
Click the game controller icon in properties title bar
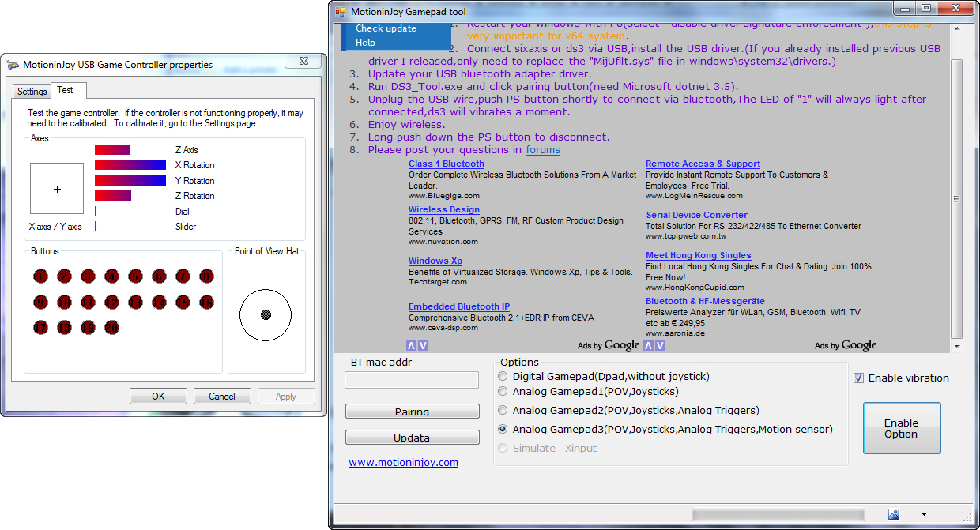(x=13, y=65)
